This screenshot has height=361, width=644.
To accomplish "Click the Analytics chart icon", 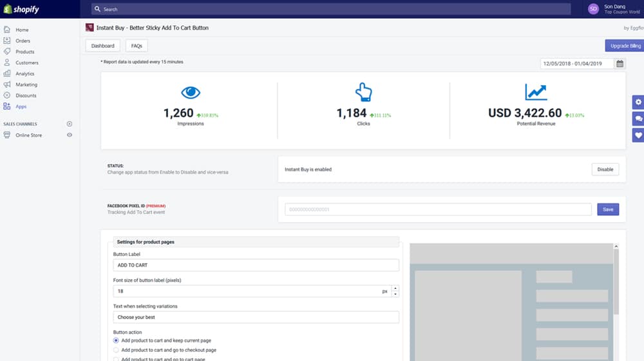I will pos(7,73).
